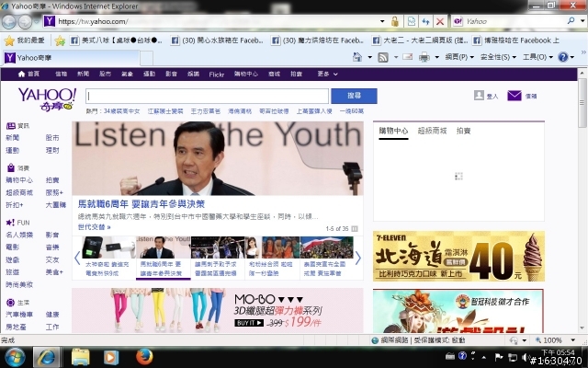588x368 pixels.
Task: Expand the feeds button dropdown arrow
Action: pyautogui.click(x=396, y=57)
